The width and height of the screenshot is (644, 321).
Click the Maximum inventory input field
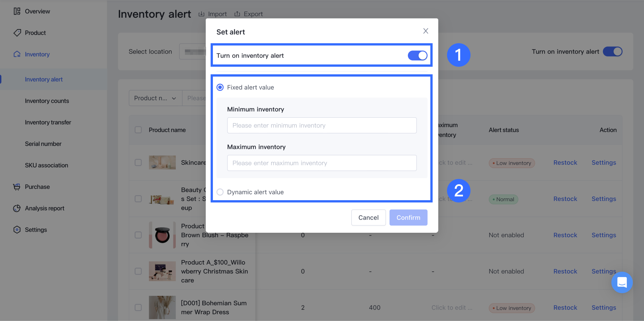(x=322, y=163)
